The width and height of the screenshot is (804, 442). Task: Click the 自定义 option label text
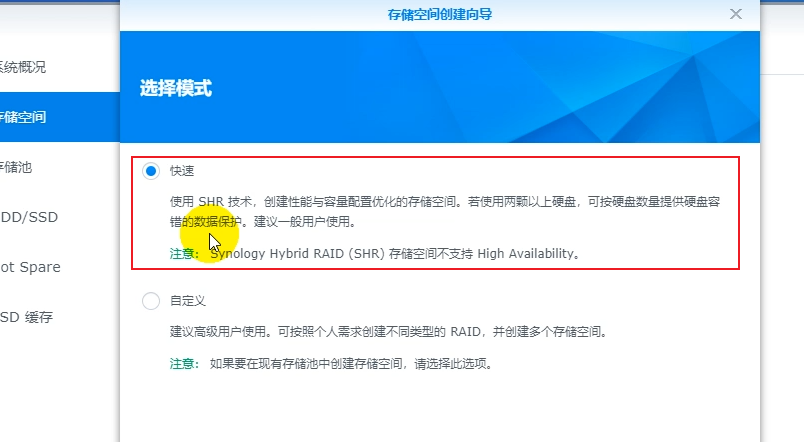[x=188, y=300]
